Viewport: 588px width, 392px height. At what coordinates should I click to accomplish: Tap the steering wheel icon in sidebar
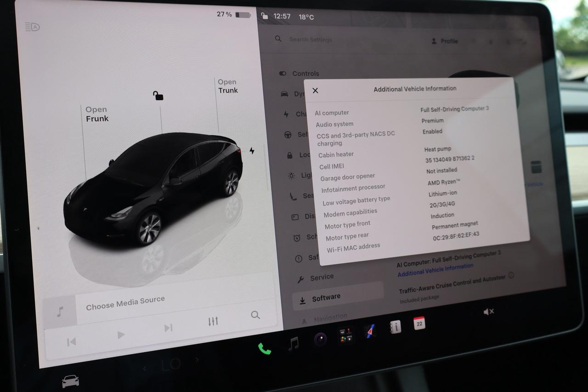(x=288, y=135)
